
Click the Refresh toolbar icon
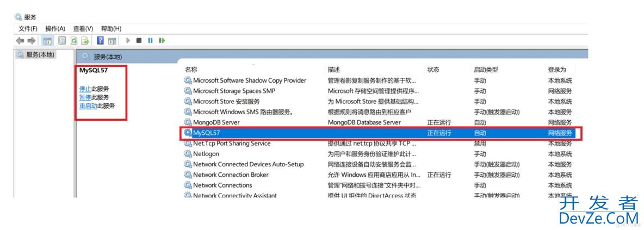click(x=73, y=40)
